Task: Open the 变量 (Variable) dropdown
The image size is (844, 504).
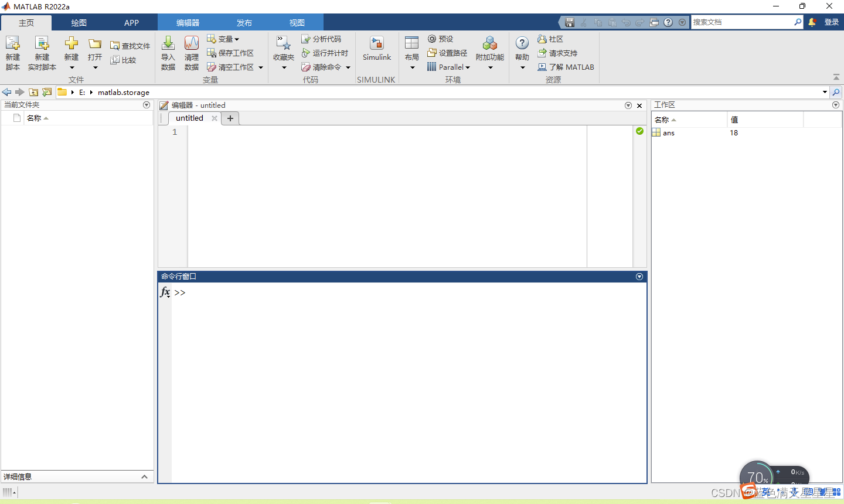Action: coord(237,39)
